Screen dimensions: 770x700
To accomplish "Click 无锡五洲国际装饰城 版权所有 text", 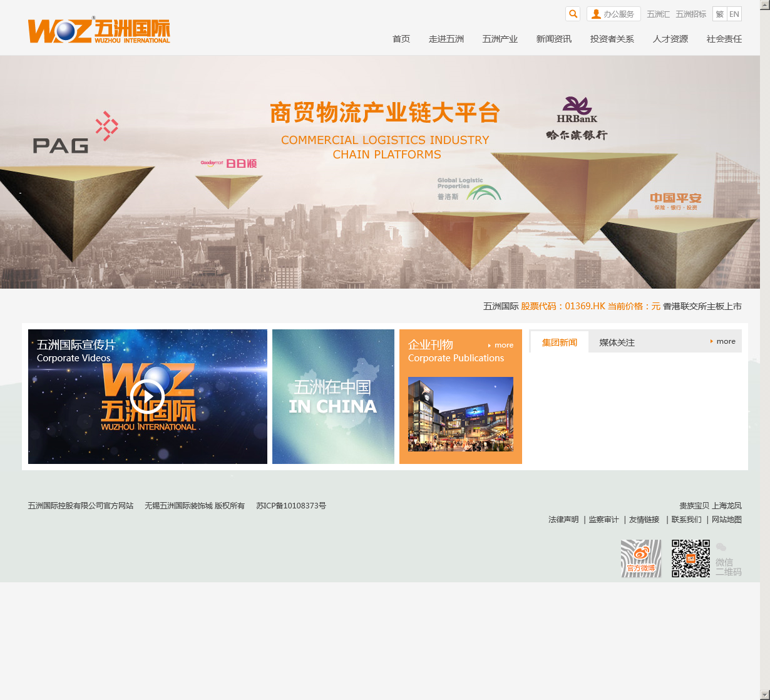I will (x=195, y=505).
